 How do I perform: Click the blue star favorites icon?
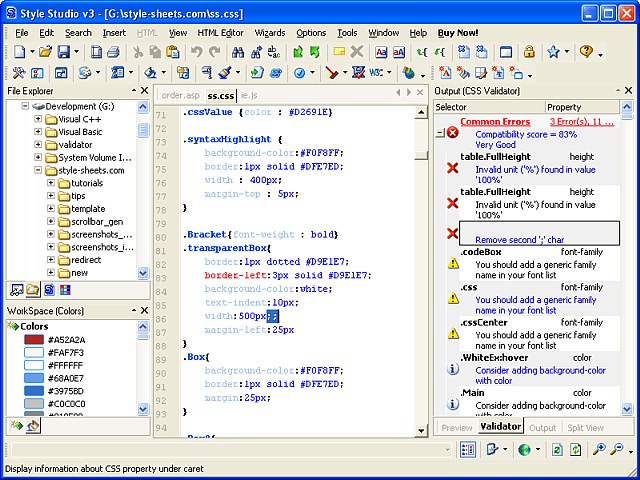tap(553, 52)
